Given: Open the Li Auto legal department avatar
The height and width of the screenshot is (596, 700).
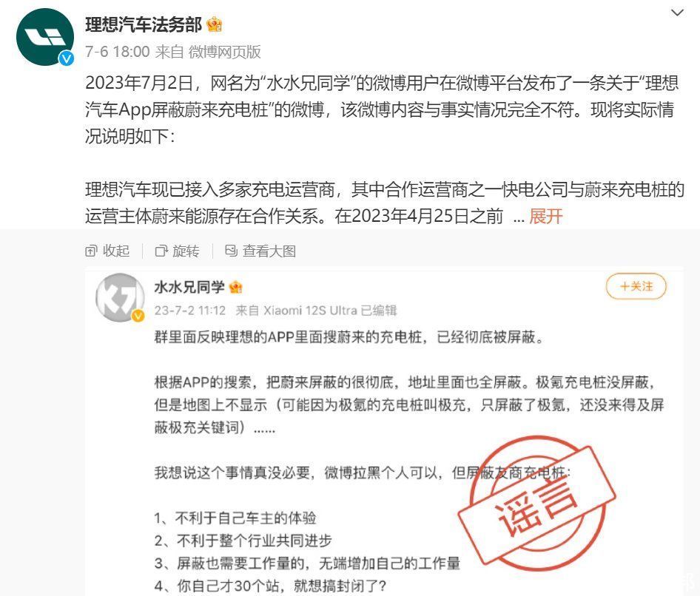Looking at the screenshot, I should pos(45,37).
